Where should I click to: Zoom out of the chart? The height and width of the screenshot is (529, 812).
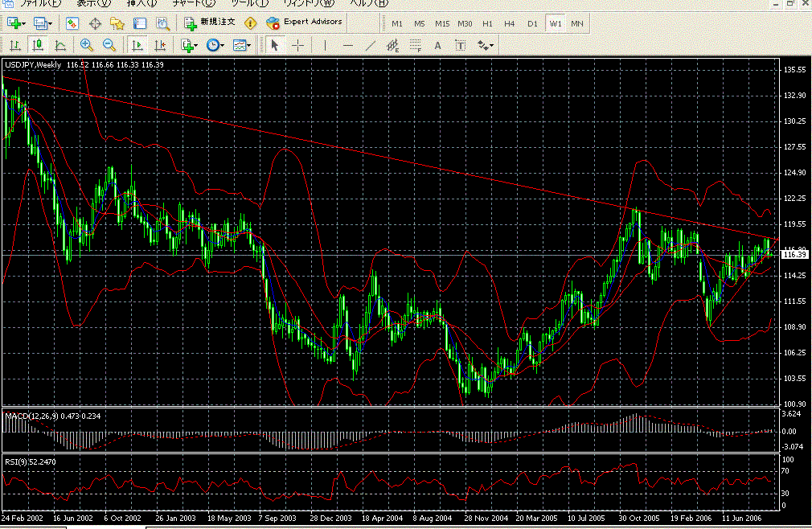(x=108, y=46)
